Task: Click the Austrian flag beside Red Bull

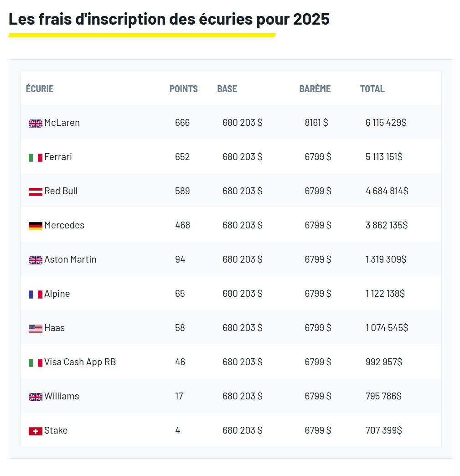Action: pos(35,191)
